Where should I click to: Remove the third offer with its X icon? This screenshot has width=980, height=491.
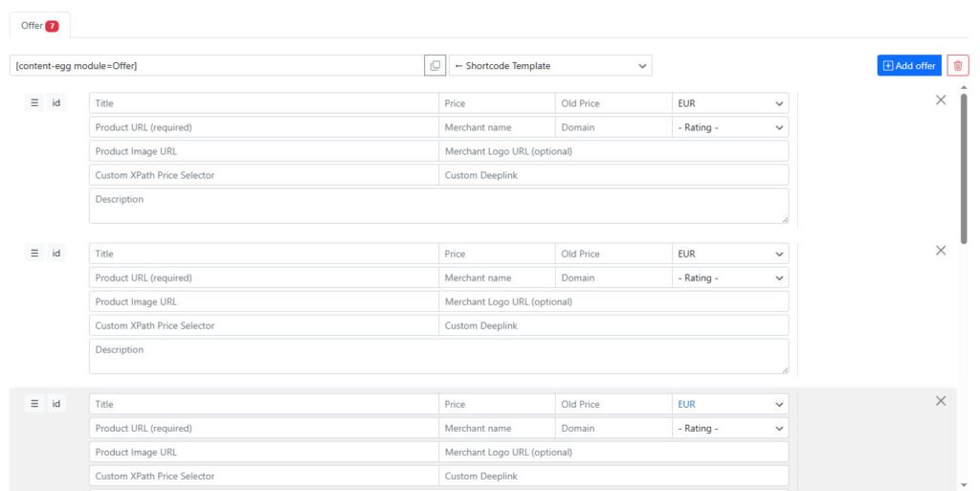940,401
